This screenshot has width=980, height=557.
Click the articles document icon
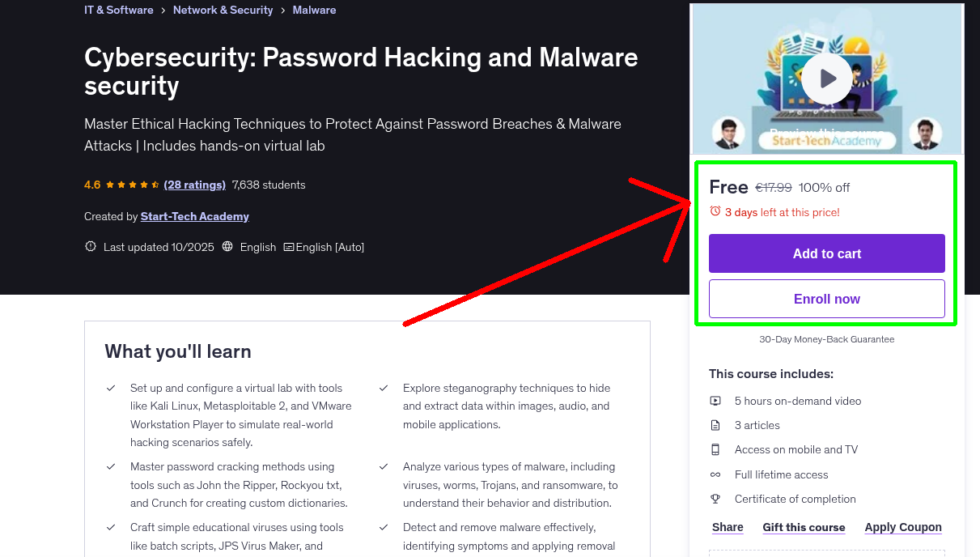(715, 425)
